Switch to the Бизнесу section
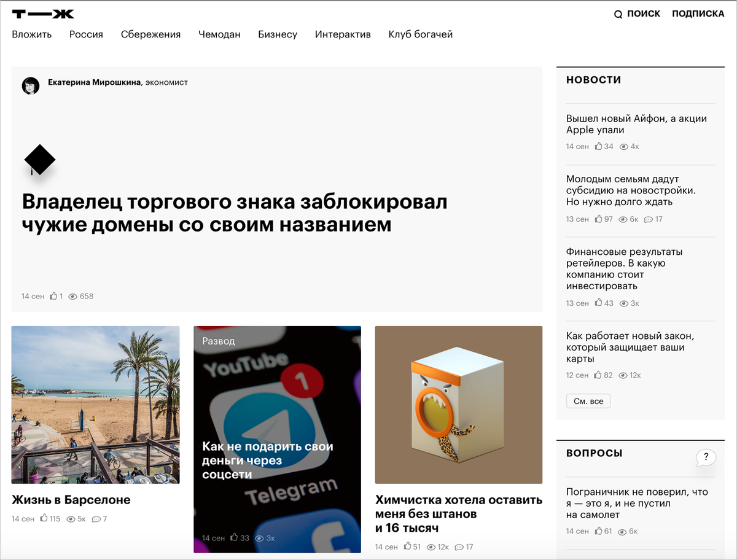The image size is (737, 560). tap(278, 34)
